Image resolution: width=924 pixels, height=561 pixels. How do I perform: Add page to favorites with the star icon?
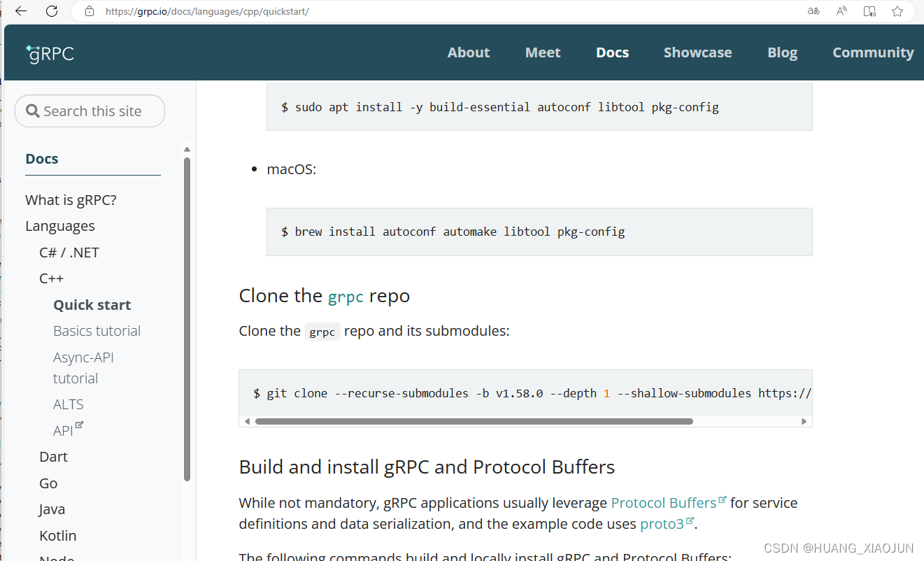897,11
